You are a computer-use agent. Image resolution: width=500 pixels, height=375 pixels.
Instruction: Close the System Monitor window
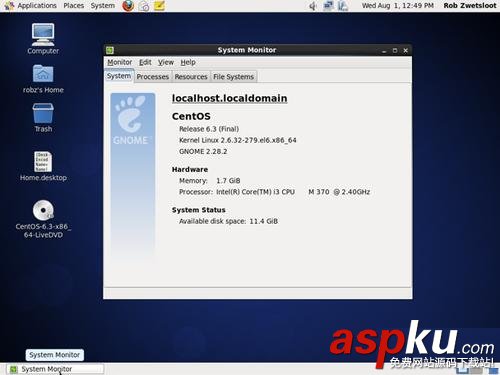click(405, 51)
